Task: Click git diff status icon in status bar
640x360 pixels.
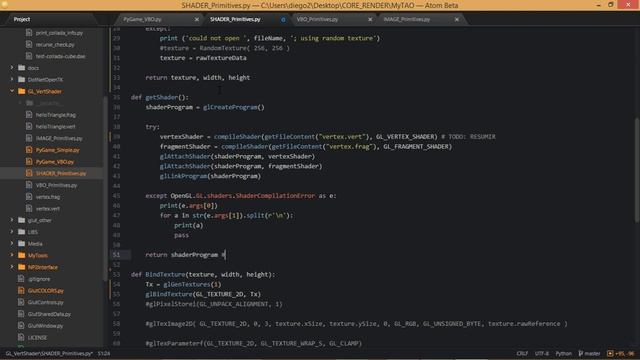Action: click(610, 353)
